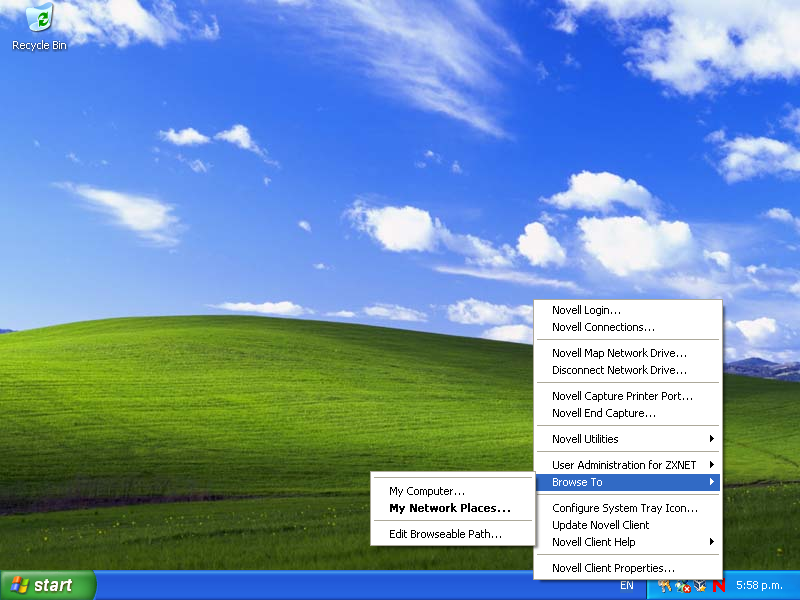Open the EN language bar indicator
The width and height of the screenshot is (800, 600).
coord(627,586)
